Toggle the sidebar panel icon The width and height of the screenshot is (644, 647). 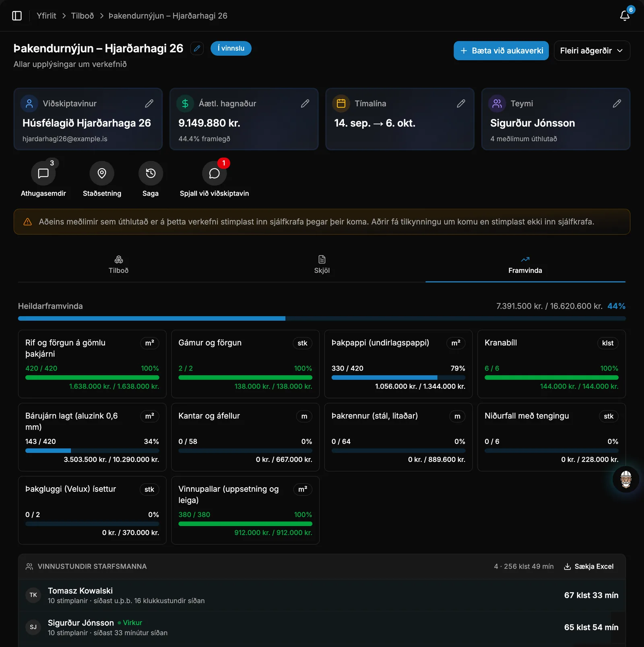17,16
